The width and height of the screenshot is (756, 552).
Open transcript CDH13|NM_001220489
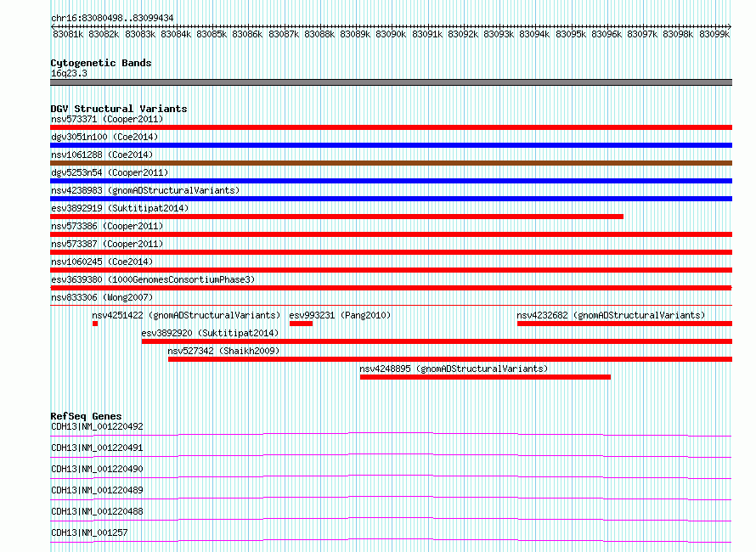pos(97,490)
